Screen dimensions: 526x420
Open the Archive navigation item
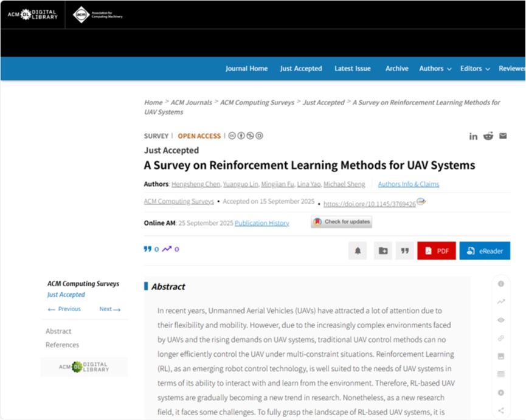tap(396, 69)
